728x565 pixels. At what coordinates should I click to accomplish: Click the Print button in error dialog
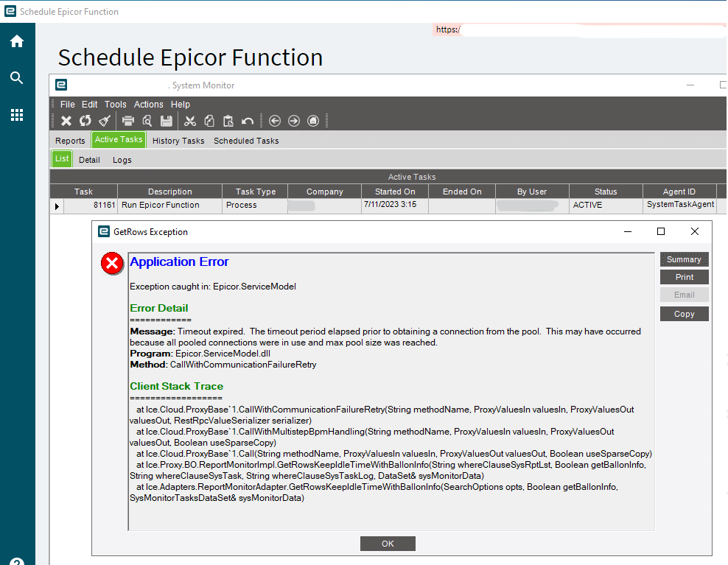coord(685,277)
